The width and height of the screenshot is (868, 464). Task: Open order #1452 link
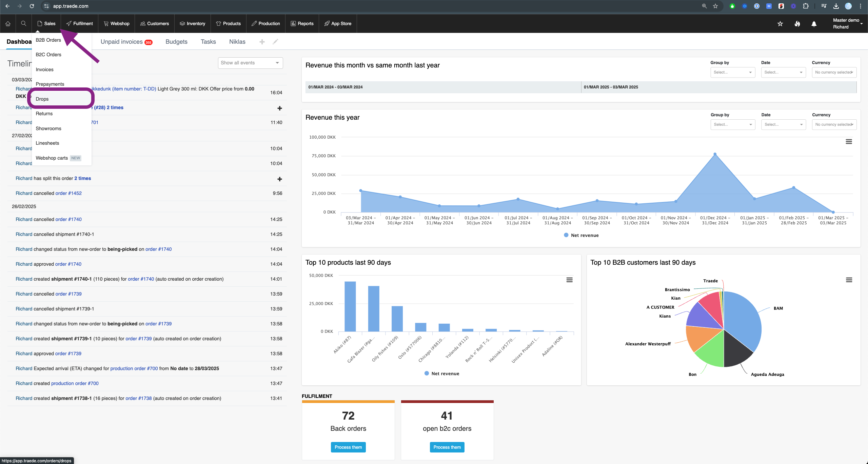pyautogui.click(x=68, y=193)
